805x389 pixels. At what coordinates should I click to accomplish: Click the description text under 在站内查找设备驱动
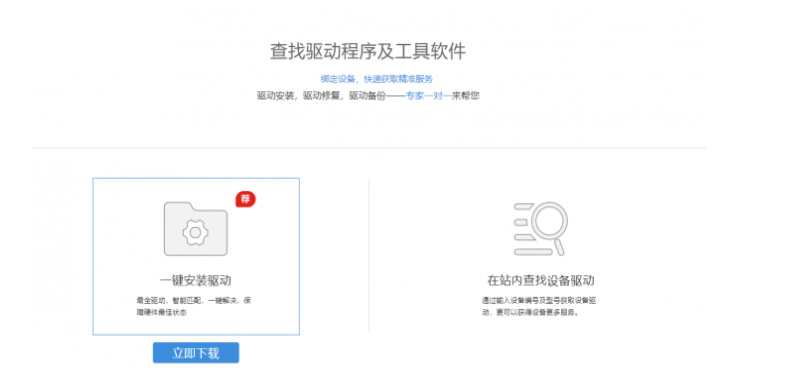point(539,306)
